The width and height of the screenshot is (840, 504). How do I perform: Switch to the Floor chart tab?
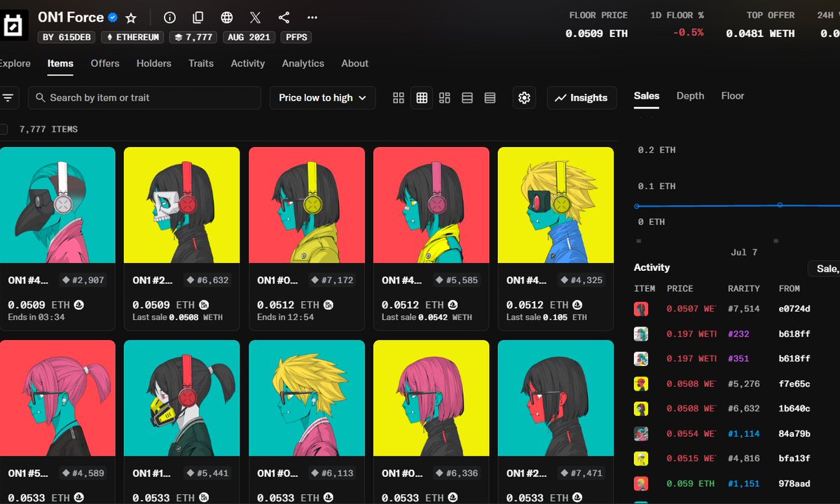click(x=732, y=96)
